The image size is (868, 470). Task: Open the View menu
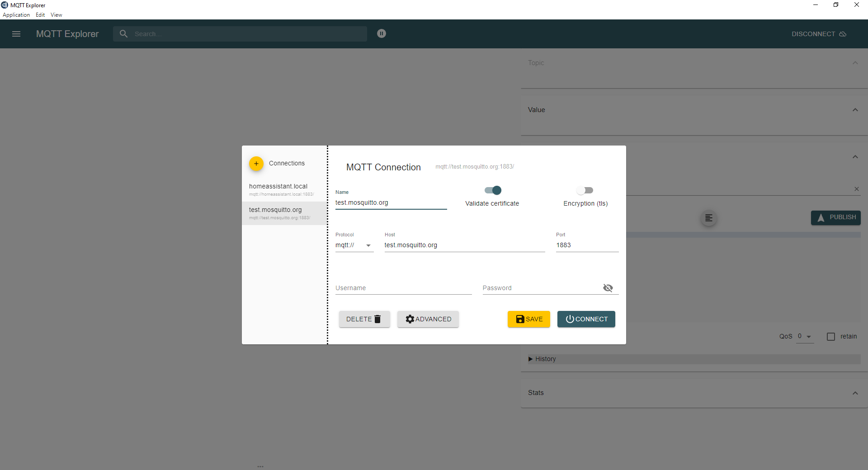click(56, 15)
